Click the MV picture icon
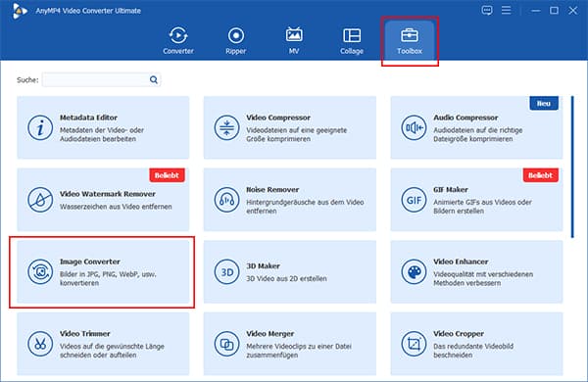The width and height of the screenshot is (588, 382). coord(294,35)
